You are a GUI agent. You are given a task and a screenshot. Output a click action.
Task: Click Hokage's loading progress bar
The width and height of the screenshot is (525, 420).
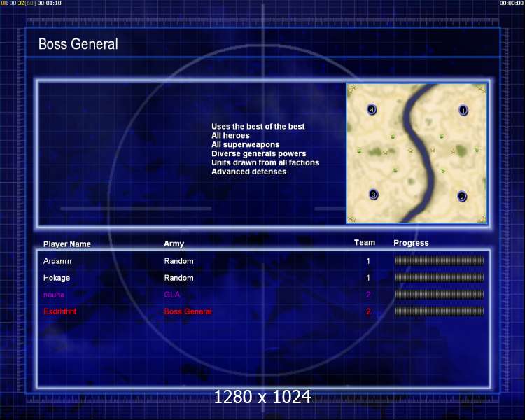tap(440, 277)
